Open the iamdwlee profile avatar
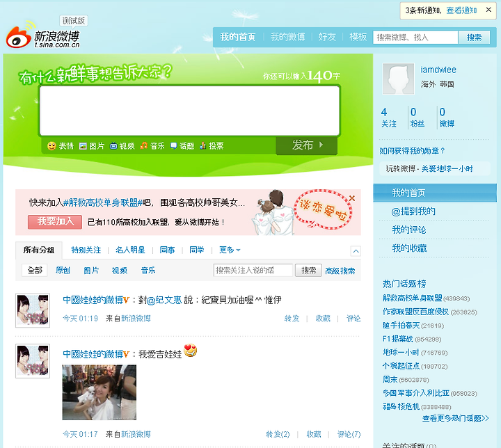The height and width of the screenshot is (448, 501). (399, 79)
